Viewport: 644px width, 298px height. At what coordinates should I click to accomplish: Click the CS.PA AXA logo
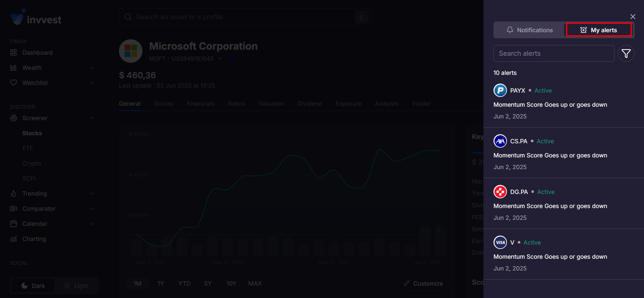[x=500, y=141]
